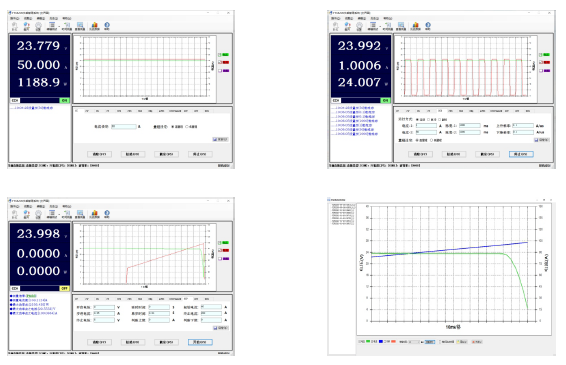Image resolution: width=566 pixels, height=365 pixels.
Task: Click the yellow OFF indicator in bottom-left window
Action: (64, 288)
